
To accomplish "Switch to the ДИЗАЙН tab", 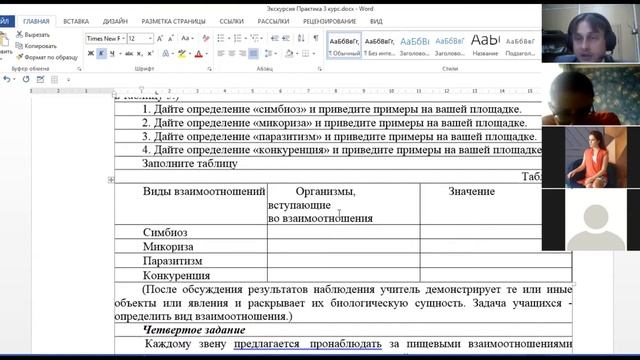I will pyautogui.click(x=115, y=21).
